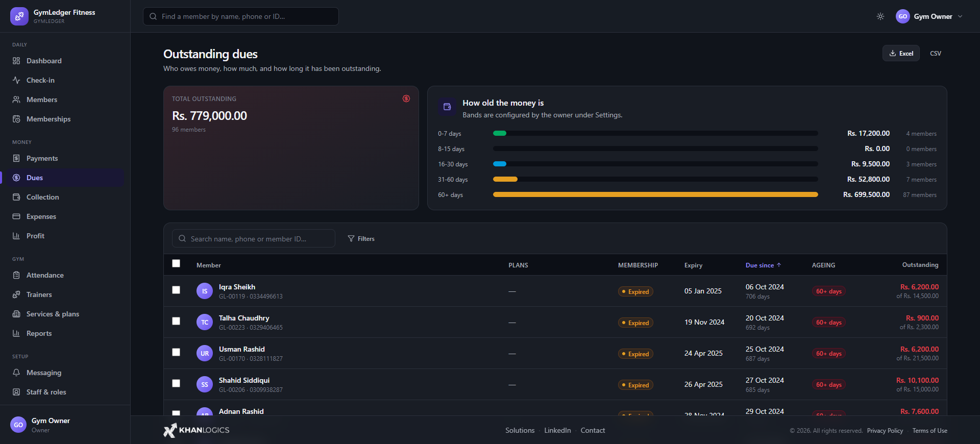980x444 pixels.
Task: Click the Payments receipt icon
Action: [16, 158]
